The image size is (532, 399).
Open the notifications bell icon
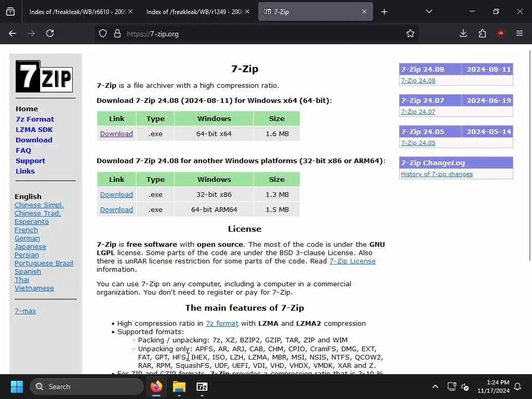(x=518, y=387)
